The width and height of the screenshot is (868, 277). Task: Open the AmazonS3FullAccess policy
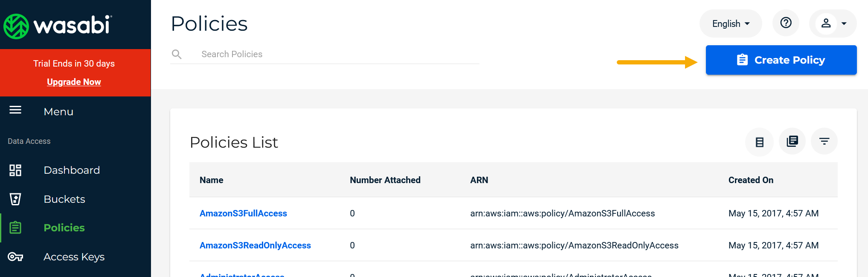pos(243,213)
